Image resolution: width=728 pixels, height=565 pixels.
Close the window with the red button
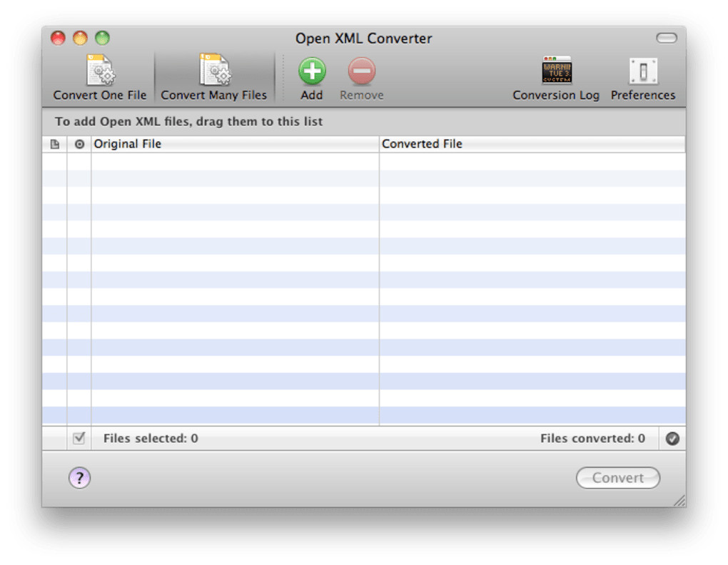coord(58,38)
